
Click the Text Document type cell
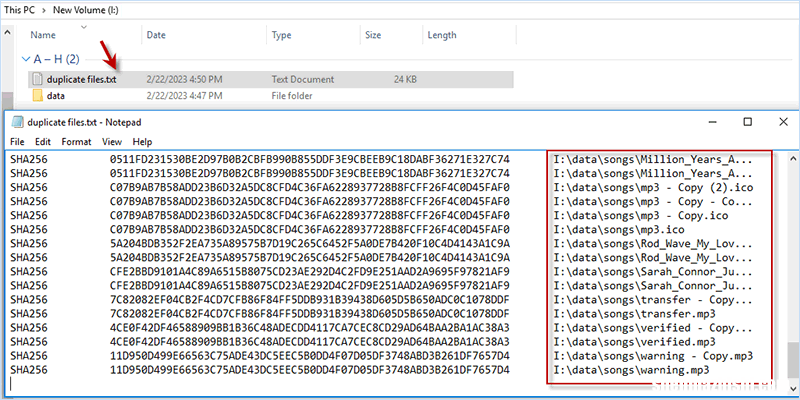click(x=303, y=79)
